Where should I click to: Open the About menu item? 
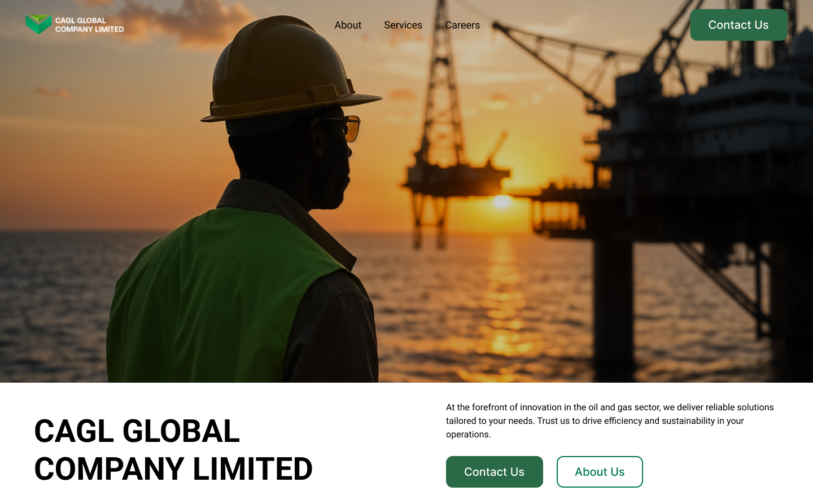(348, 25)
